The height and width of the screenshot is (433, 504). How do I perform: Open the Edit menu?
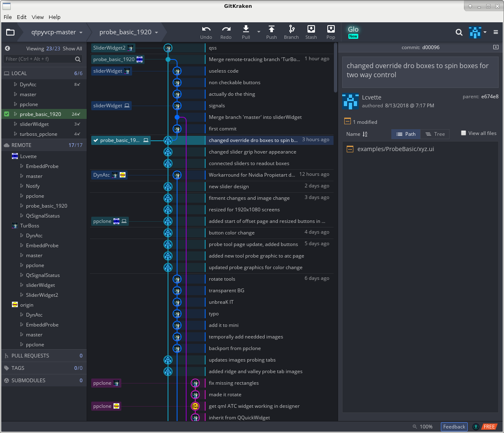point(22,17)
